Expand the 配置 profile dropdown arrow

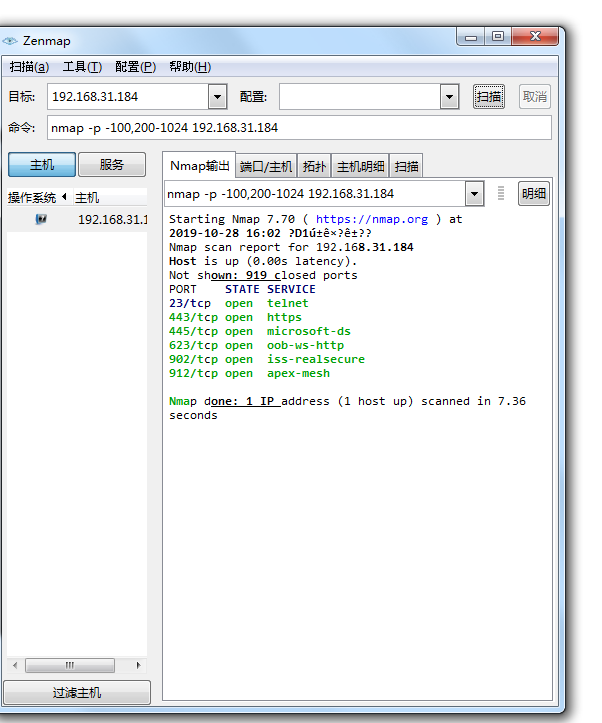(x=449, y=97)
